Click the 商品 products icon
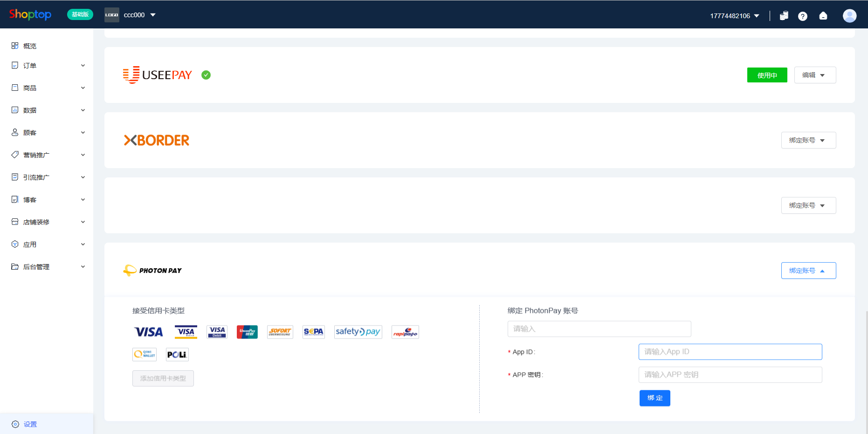The height and width of the screenshot is (434, 868). pyautogui.click(x=15, y=88)
